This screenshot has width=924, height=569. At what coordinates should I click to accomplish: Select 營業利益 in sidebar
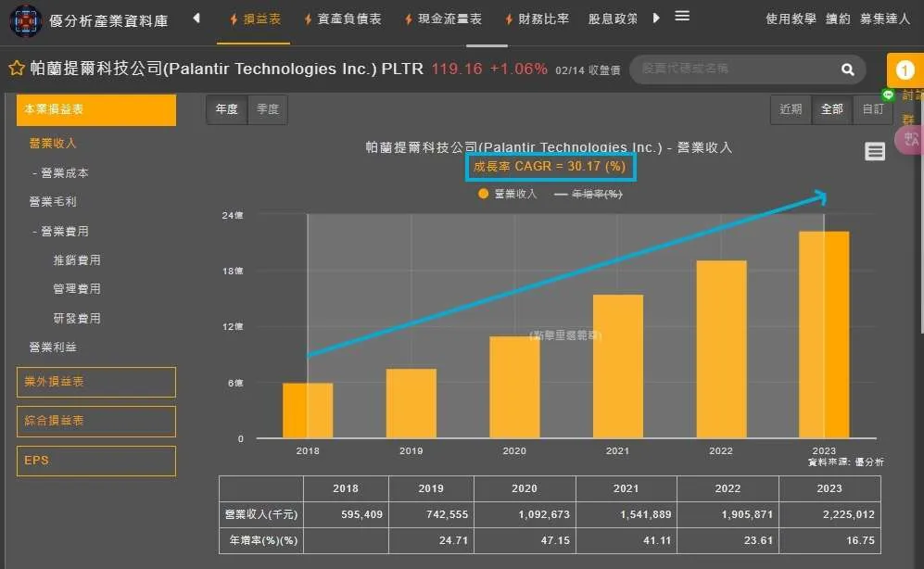(53, 347)
